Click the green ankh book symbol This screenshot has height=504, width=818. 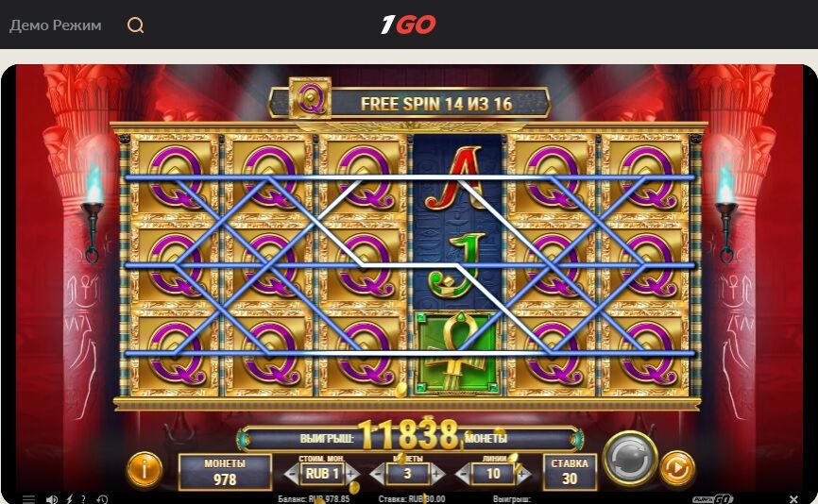[456, 352]
